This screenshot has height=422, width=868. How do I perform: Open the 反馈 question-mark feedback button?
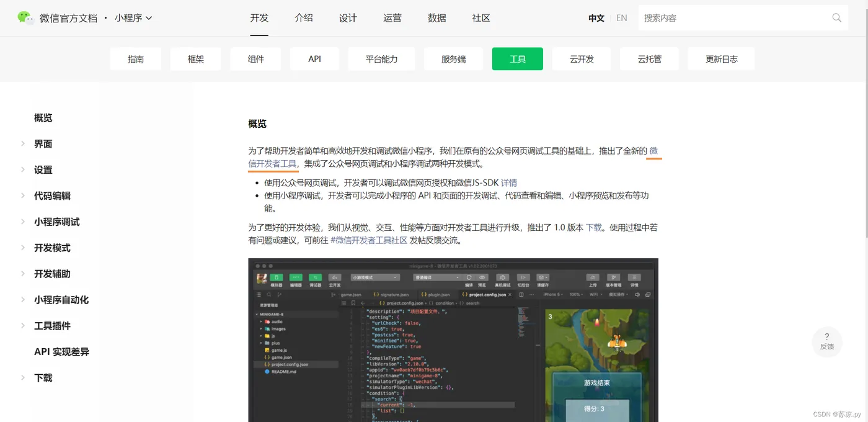point(827,341)
